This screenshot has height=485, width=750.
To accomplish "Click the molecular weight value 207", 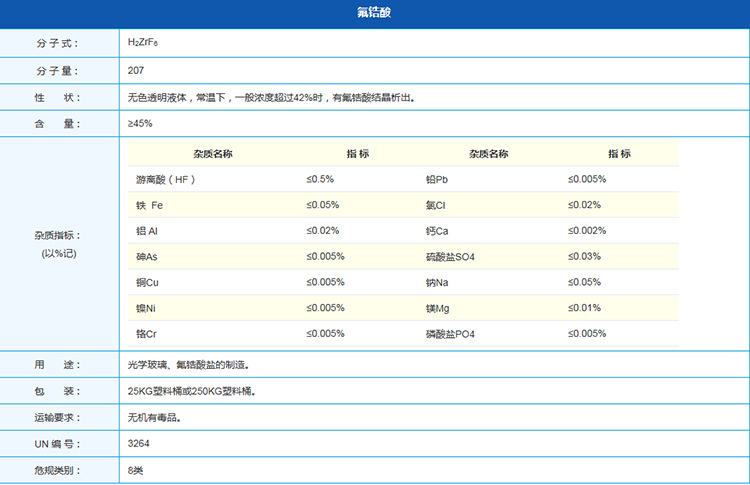I will point(136,70).
